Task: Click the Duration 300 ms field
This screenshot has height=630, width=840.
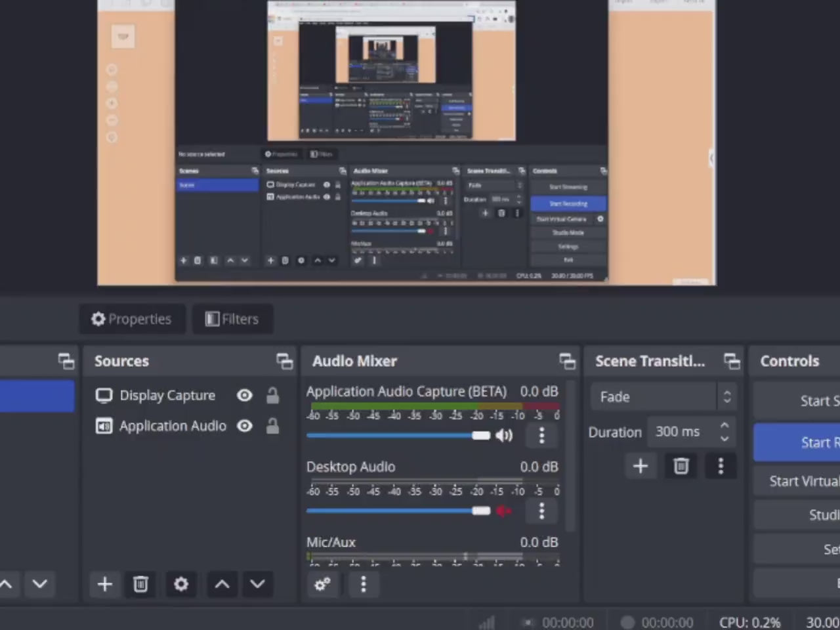Action: 681,432
